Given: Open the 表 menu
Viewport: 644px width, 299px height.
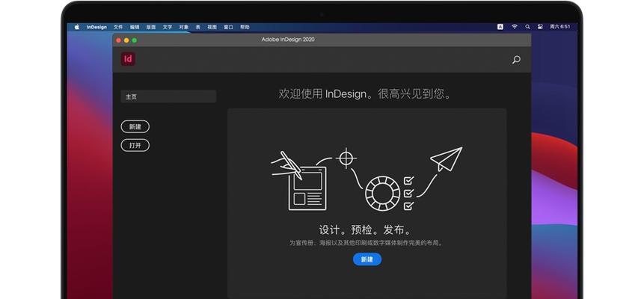Looking at the screenshot, I should pos(197,27).
